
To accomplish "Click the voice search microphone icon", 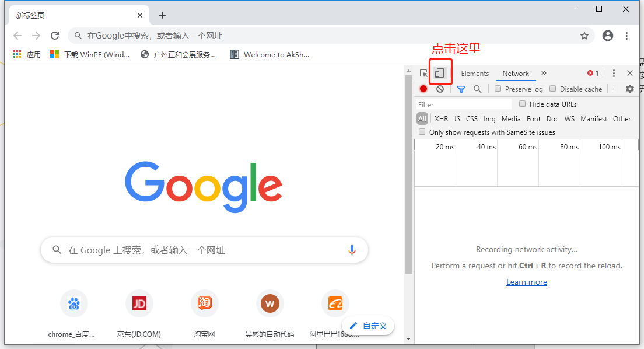I will (x=352, y=249).
